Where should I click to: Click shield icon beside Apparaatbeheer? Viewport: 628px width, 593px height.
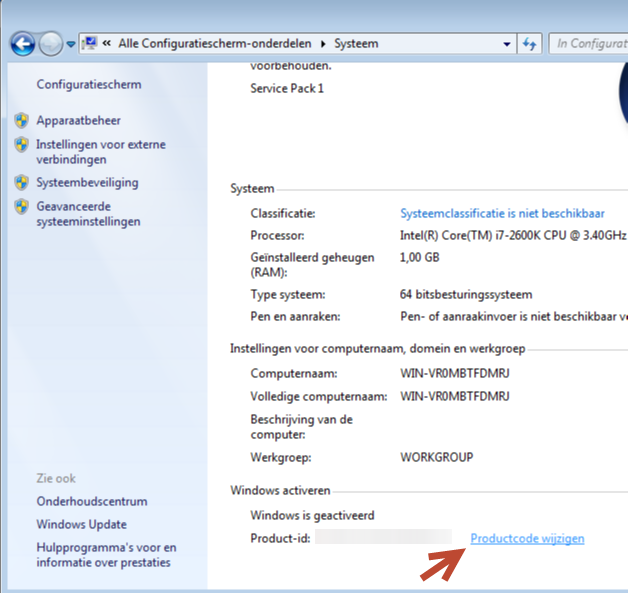point(22,121)
